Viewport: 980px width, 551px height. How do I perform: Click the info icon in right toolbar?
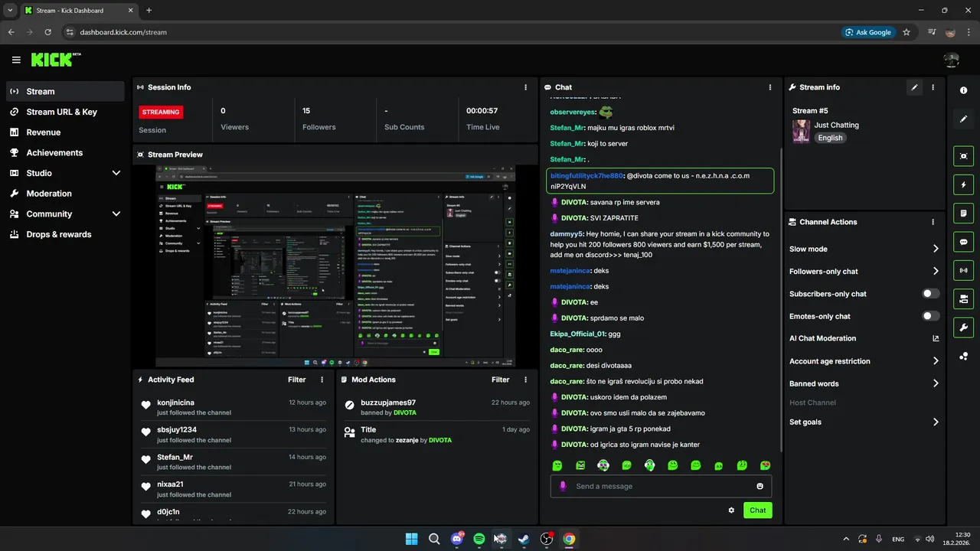(x=963, y=90)
